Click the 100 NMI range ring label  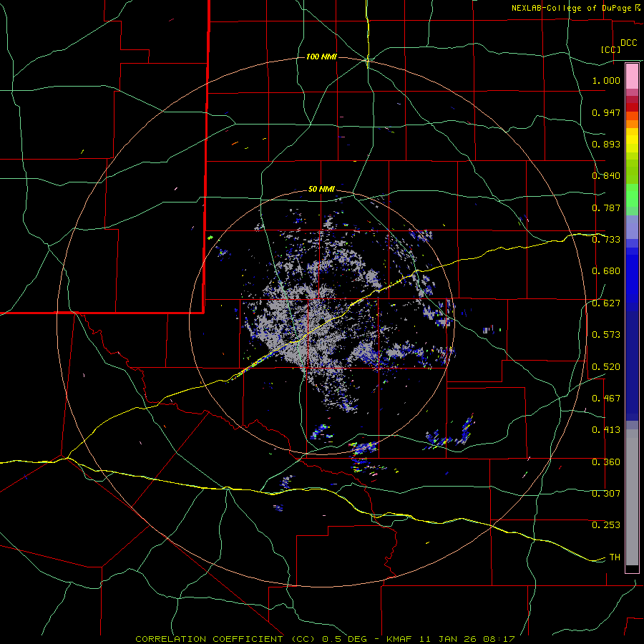click(321, 57)
